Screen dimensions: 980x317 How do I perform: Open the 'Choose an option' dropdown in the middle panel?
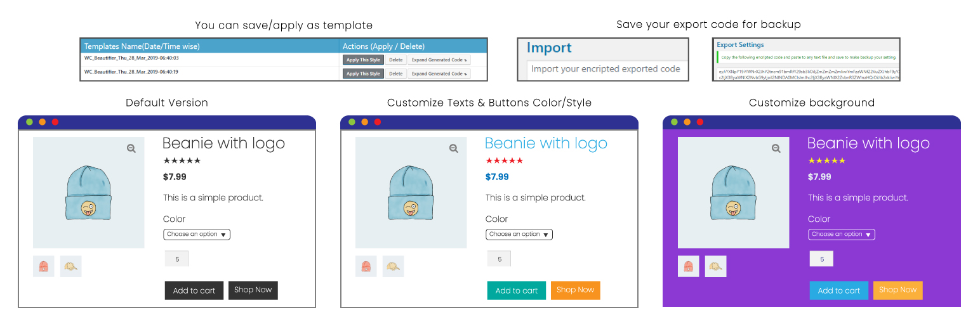(x=519, y=235)
